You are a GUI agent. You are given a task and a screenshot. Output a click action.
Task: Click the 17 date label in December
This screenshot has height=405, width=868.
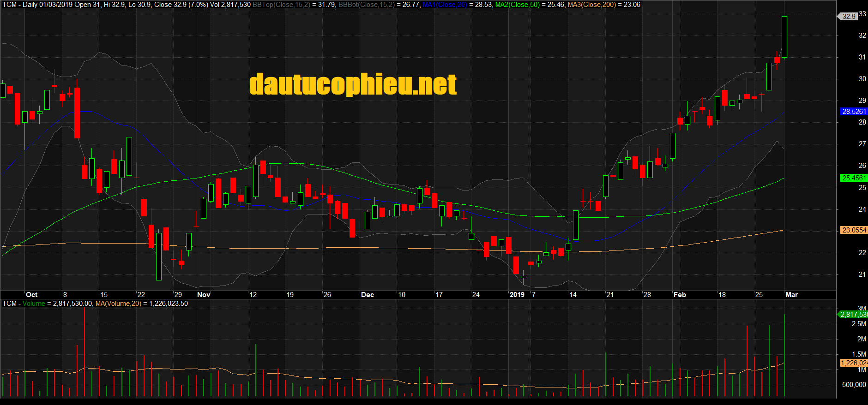tap(439, 295)
